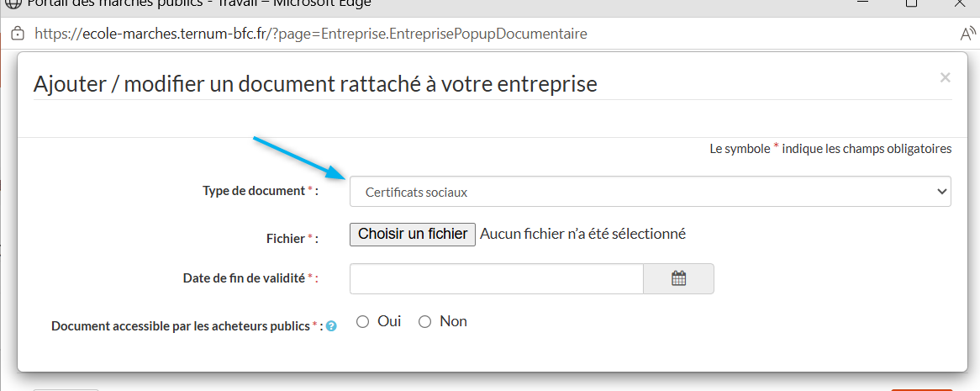Screen dimensions: 980x391
Task: Minimize the Microsoft Edge popup window
Action: (x=863, y=3)
